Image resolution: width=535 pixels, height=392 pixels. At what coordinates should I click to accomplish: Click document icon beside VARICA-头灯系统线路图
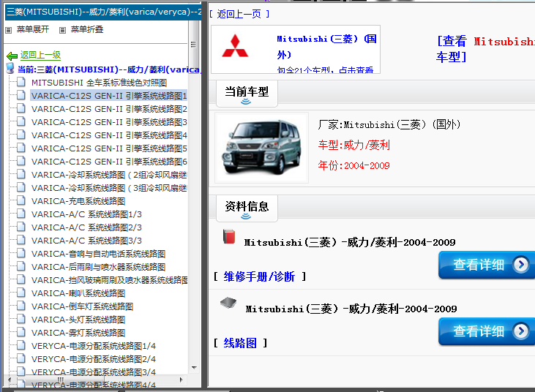[x=21, y=319]
